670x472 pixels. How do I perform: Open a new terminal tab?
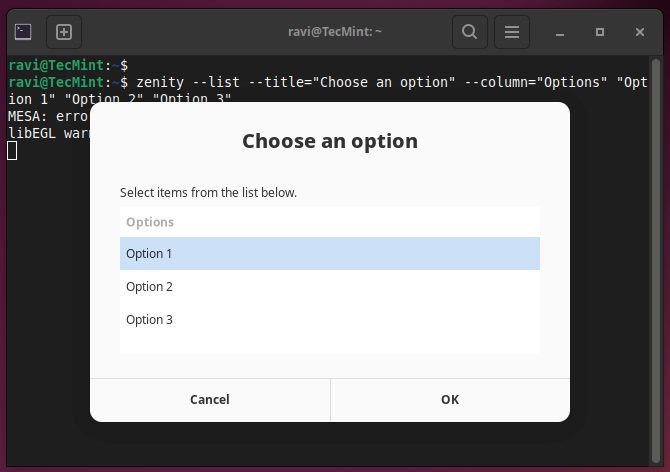click(63, 32)
